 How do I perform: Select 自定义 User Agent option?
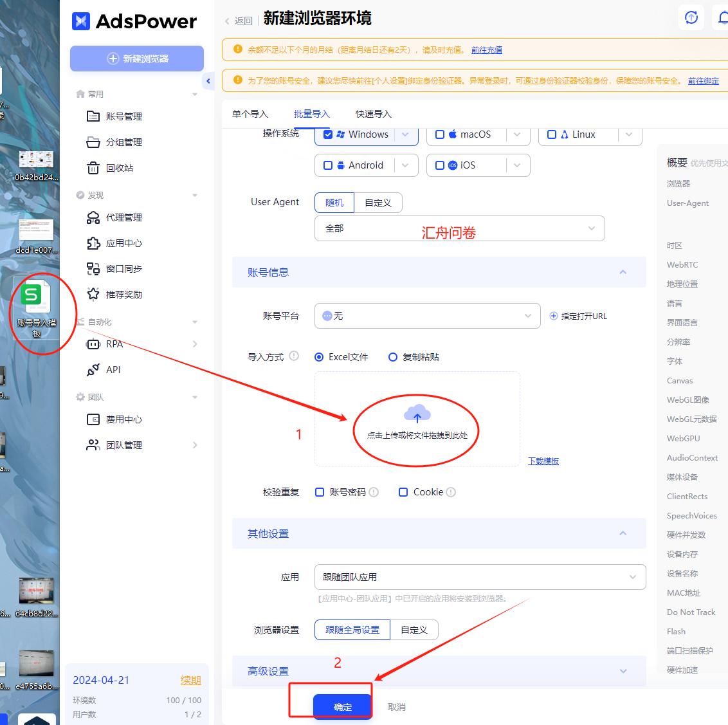[378, 203]
